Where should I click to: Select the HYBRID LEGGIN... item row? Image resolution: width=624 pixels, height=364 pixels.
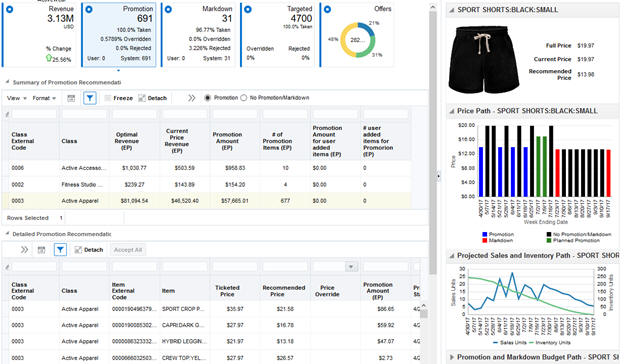coord(211,341)
